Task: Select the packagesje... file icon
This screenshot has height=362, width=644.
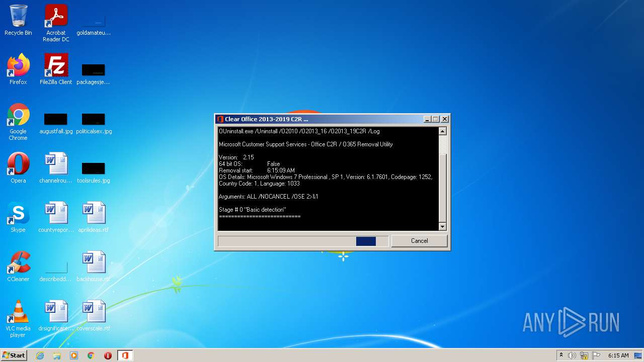Action: click(x=94, y=73)
